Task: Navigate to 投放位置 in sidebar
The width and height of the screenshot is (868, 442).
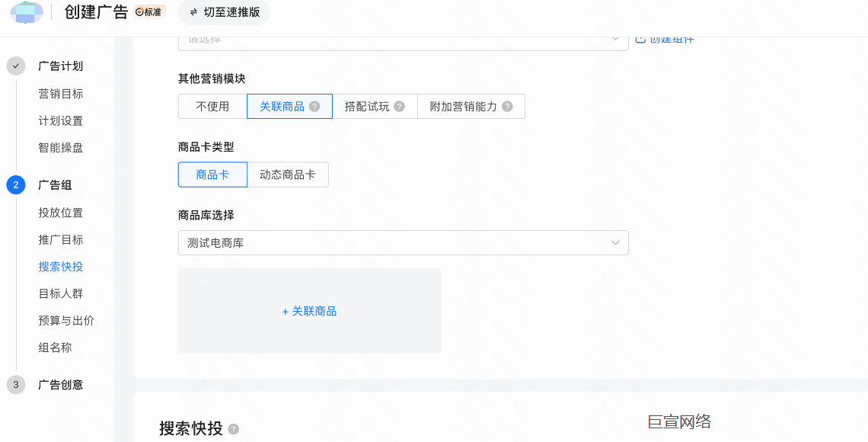Action: coord(60,213)
